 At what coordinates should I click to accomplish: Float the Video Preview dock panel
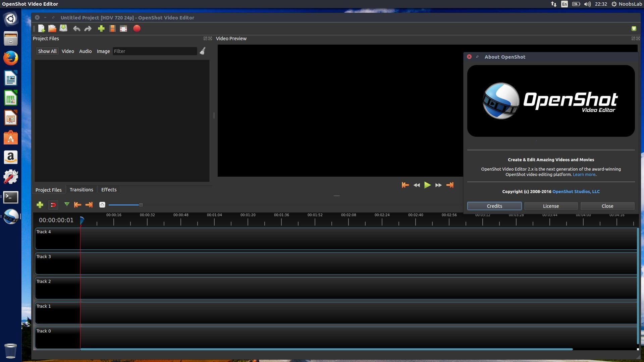[633, 39]
